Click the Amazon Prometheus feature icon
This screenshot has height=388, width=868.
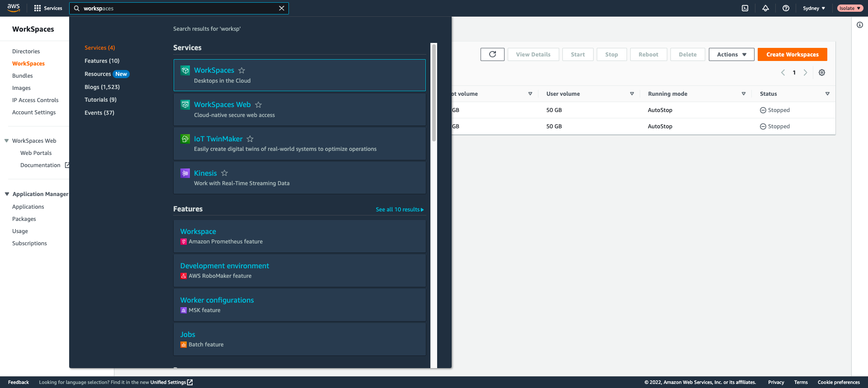tap(184, 242)
